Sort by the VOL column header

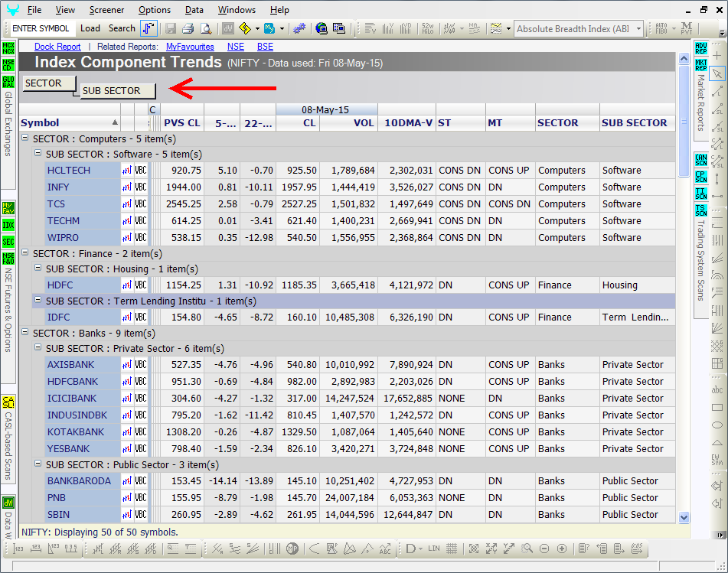(x=348, y=123)
